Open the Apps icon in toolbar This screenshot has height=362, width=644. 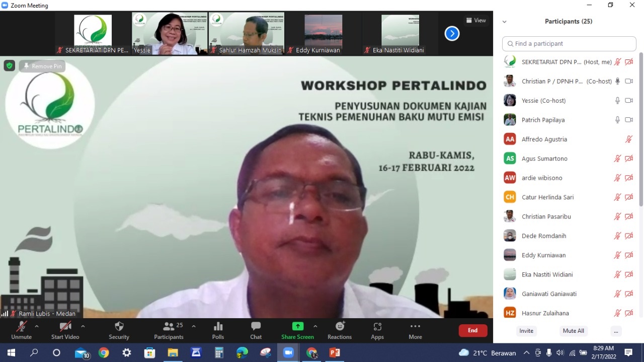(x=377, y=330)
